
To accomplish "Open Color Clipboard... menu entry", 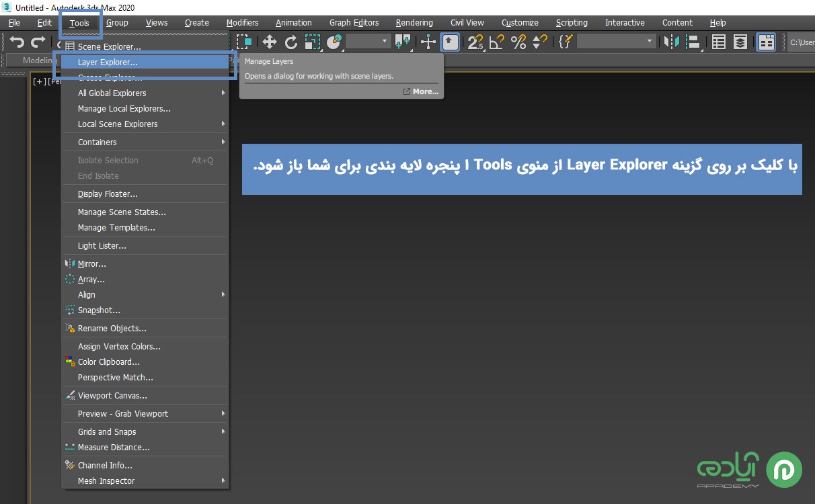I will coord(145,362).
